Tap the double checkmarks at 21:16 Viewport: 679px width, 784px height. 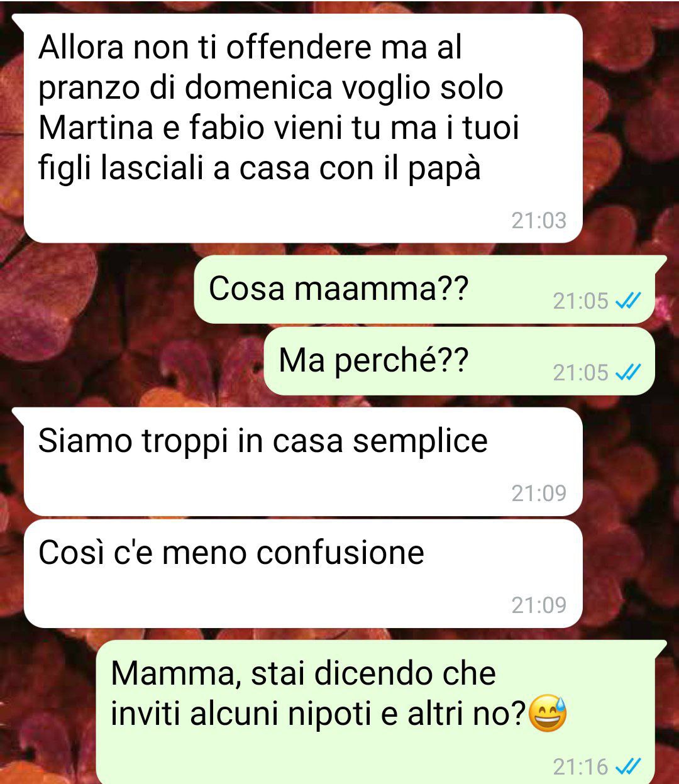[627, 766]
